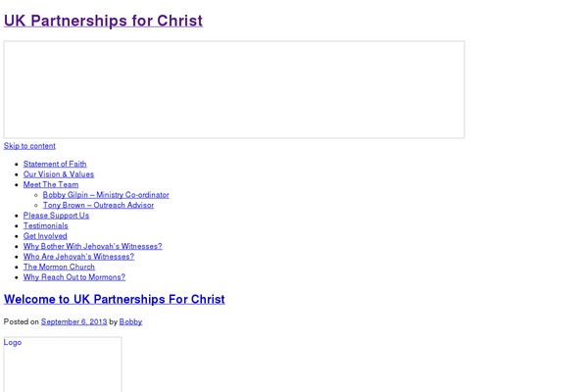The height and width of the screenshot is (392, 588).
Task: Click the September 6, 2013 post date
Action: pos(73,321)
